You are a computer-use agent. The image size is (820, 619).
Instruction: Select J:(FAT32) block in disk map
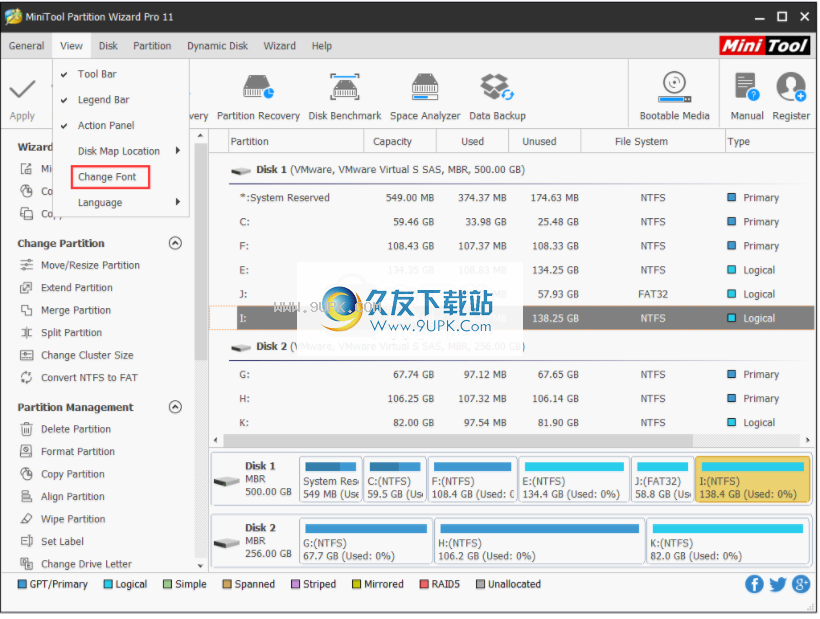coord(663,479)
